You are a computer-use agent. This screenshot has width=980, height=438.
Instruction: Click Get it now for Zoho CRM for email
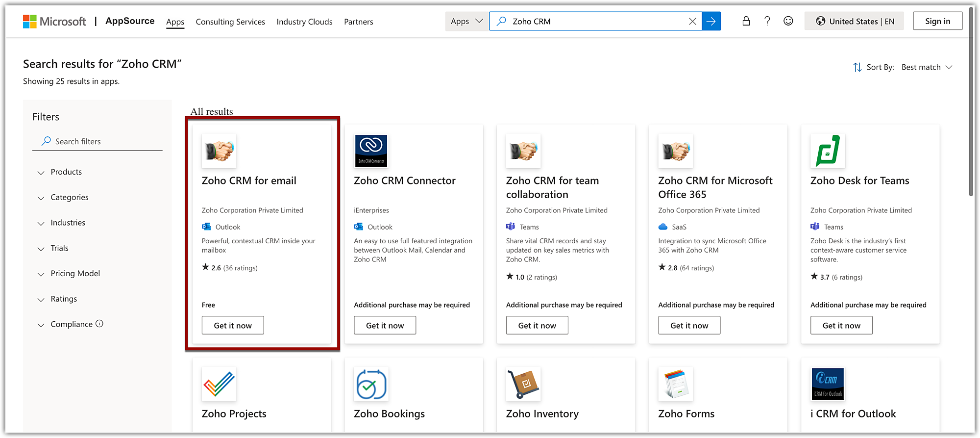(x=233, y=326)
